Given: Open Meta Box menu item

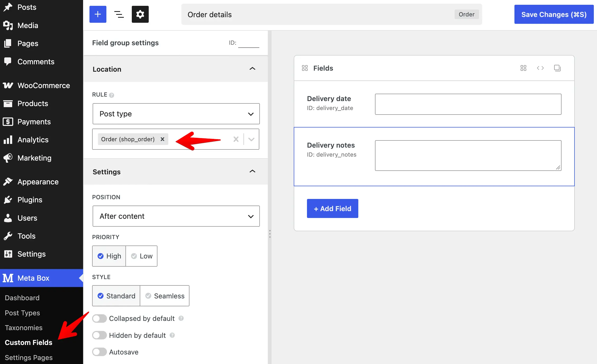Looking at the screenshot, I should 42,278.
